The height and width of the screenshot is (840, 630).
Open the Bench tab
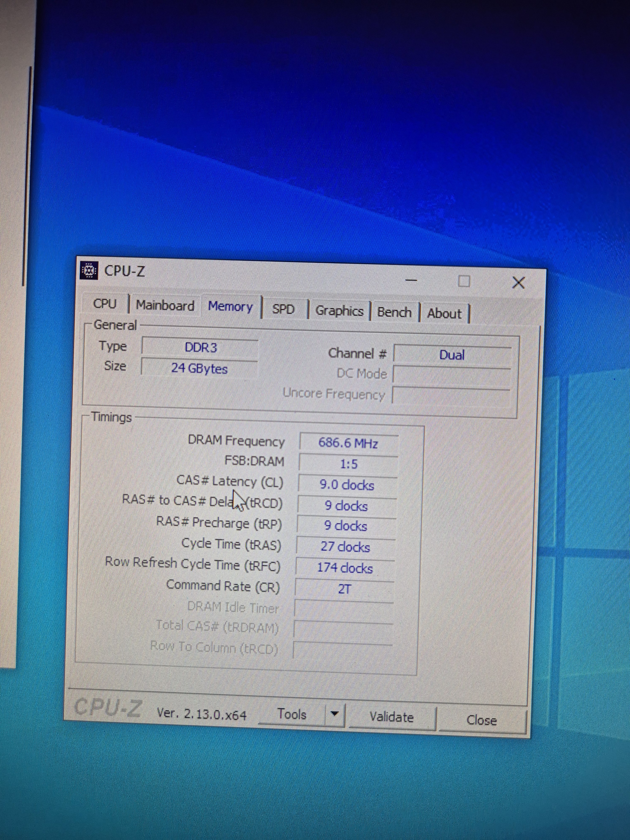[x=394, y=312]
